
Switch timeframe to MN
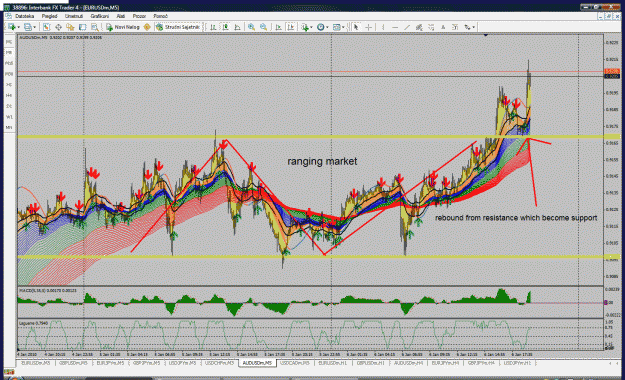[9, 128]
